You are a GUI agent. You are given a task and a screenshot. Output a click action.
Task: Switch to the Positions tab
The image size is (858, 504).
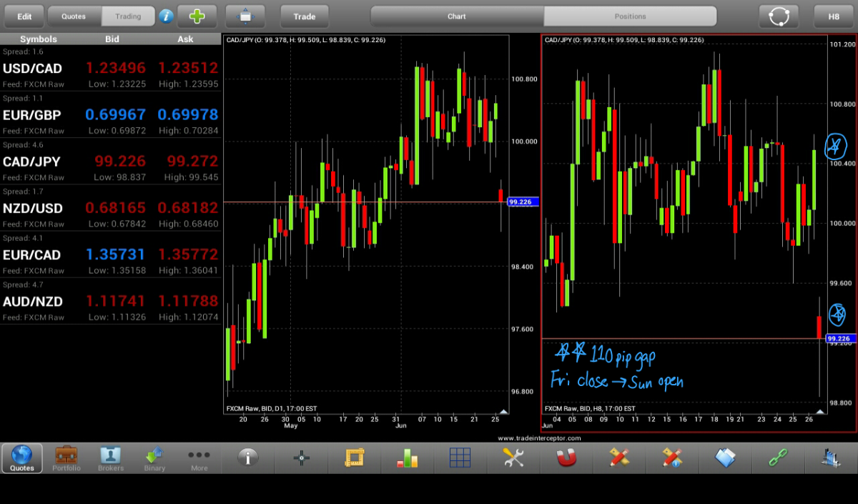coord(630,16)
